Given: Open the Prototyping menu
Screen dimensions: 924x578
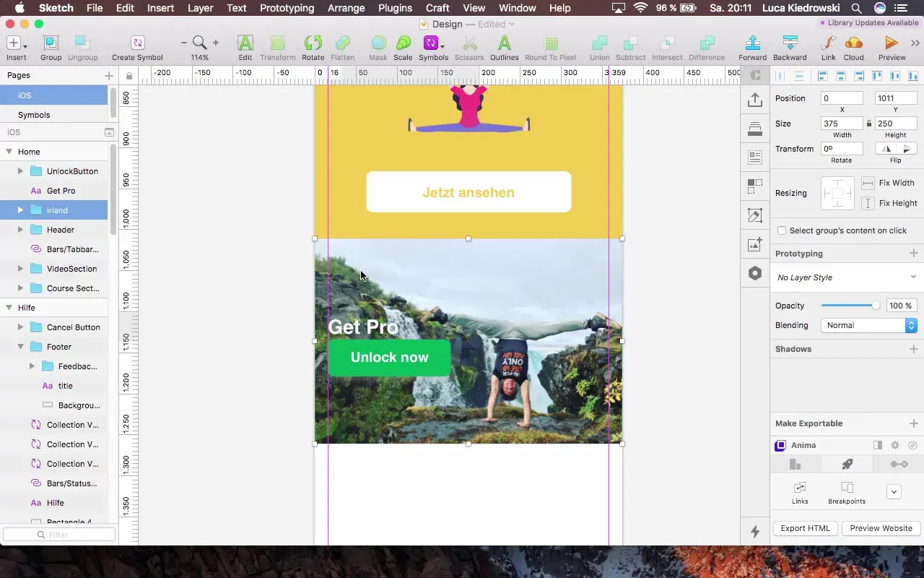Looking at the screenshot, I should click(x=287, y=8).
